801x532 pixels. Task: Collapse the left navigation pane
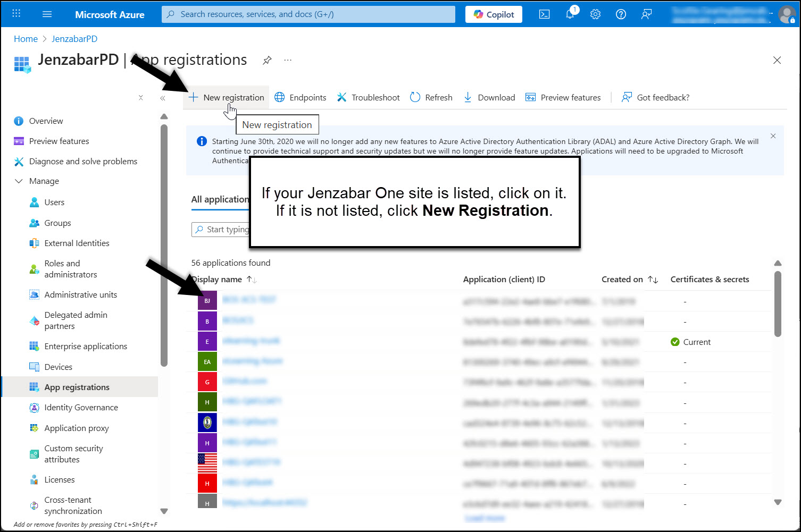click(163, 98)
